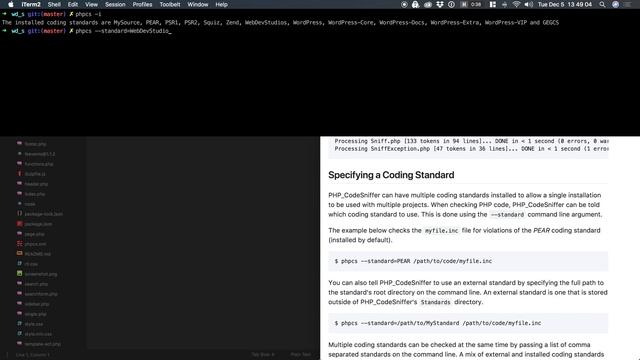Open style.css in the sidebar
Screen dimensions: 640x360
click(x=33, y=324)
